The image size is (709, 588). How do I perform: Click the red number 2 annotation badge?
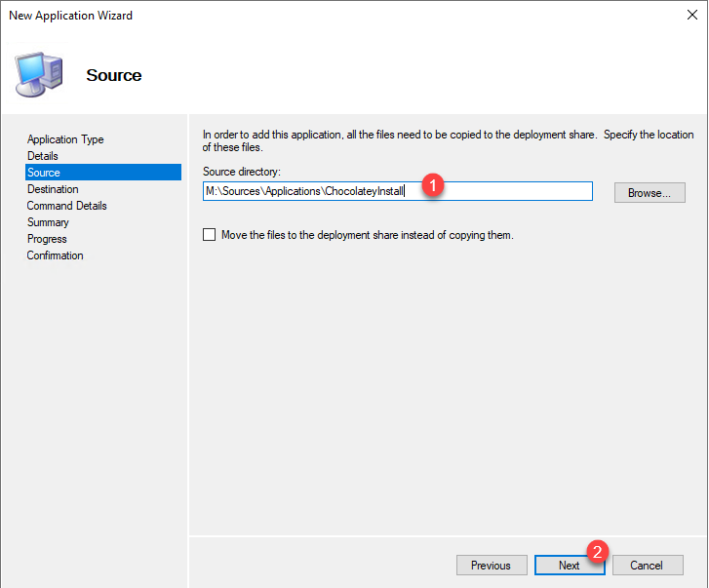click(599, 550)
